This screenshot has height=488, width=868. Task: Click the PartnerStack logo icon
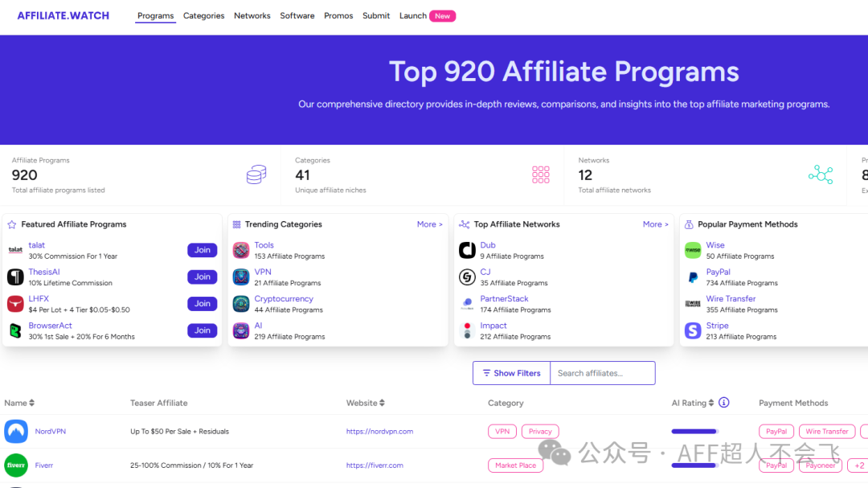pyautogui.click(x=467, y=304)
